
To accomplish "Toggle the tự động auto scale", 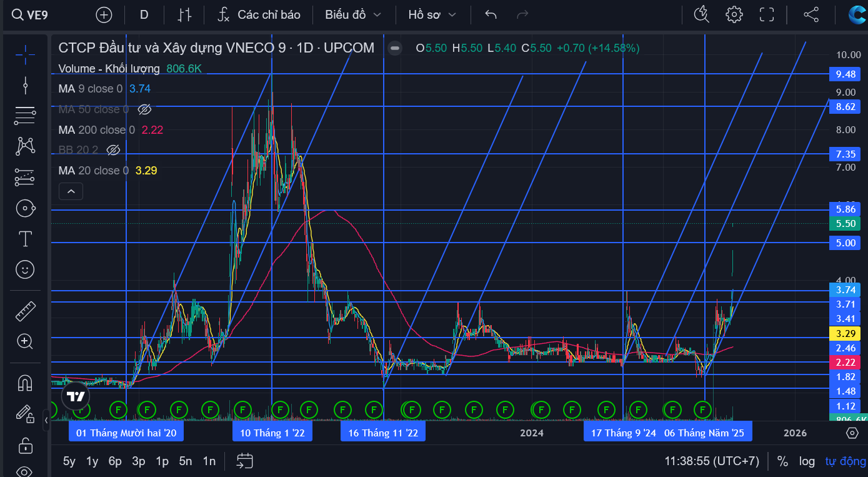I will pyautogui.click(x=846, y=461).
